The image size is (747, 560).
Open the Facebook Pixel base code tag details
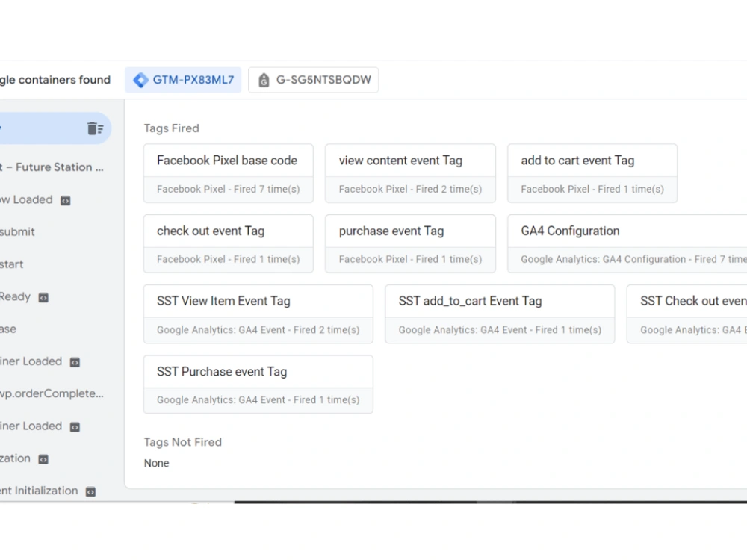pos(228,172)
